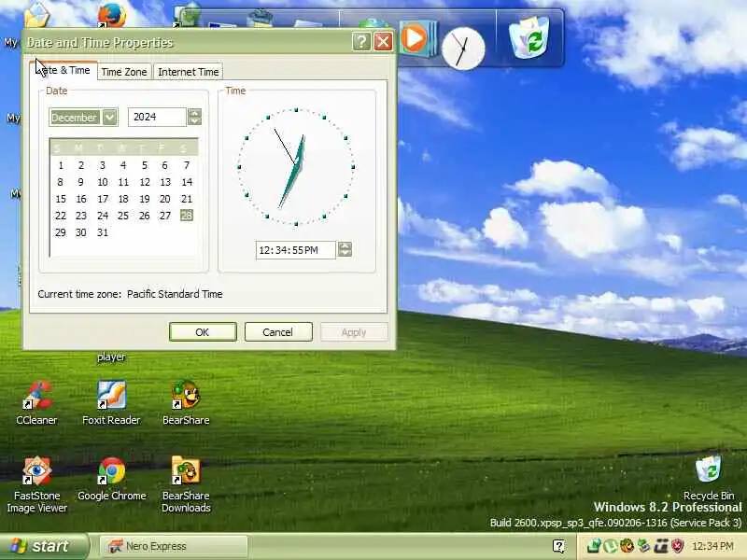747x560 pixels.
Task: Select day 27 in the calendar
Action: point(165,216)
